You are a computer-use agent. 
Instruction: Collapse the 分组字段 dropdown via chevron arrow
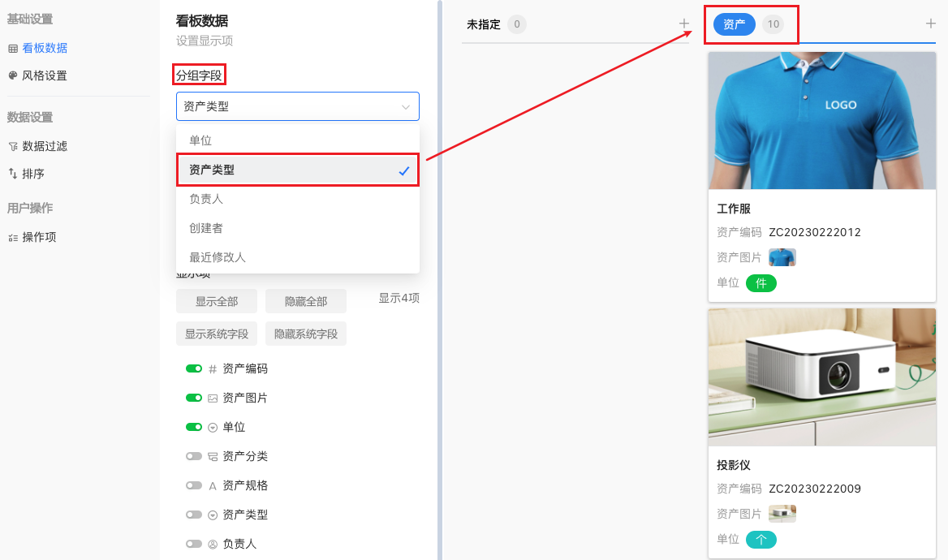406,106
